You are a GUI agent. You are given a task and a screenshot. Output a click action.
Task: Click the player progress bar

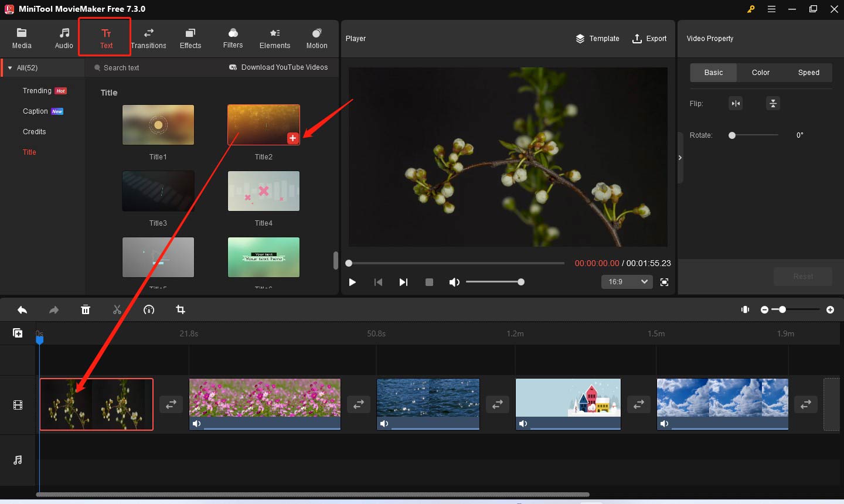456,263
